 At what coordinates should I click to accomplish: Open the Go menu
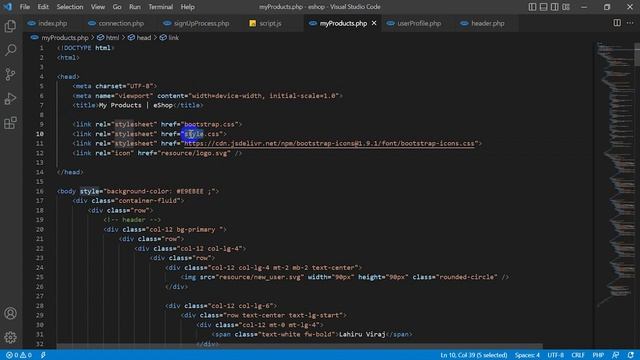tap(117, 7)
